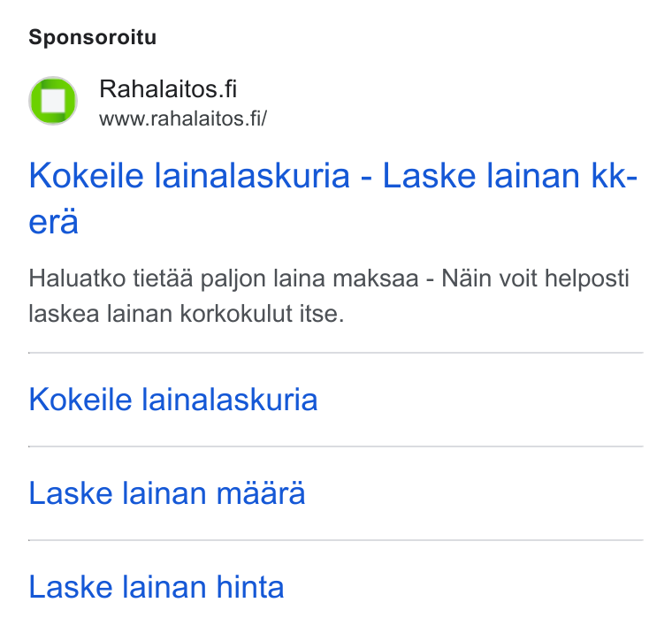This screenshot has width=672, height=633.
Task: Open the Kokeile lainalaskuria sitelink
Action: (x=173, y=400)
